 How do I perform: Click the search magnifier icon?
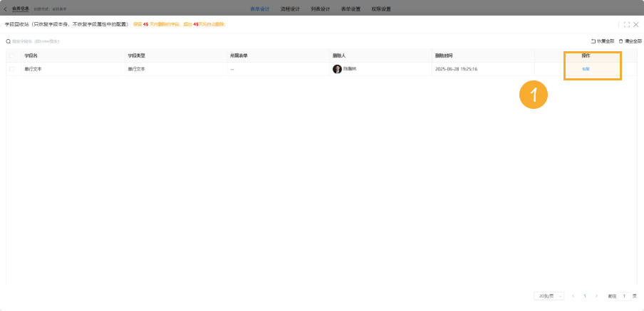tap(8, 41)
